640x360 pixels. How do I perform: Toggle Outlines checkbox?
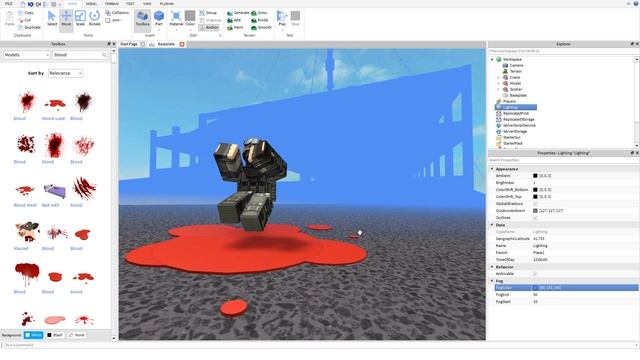click(x=535, y=218)
